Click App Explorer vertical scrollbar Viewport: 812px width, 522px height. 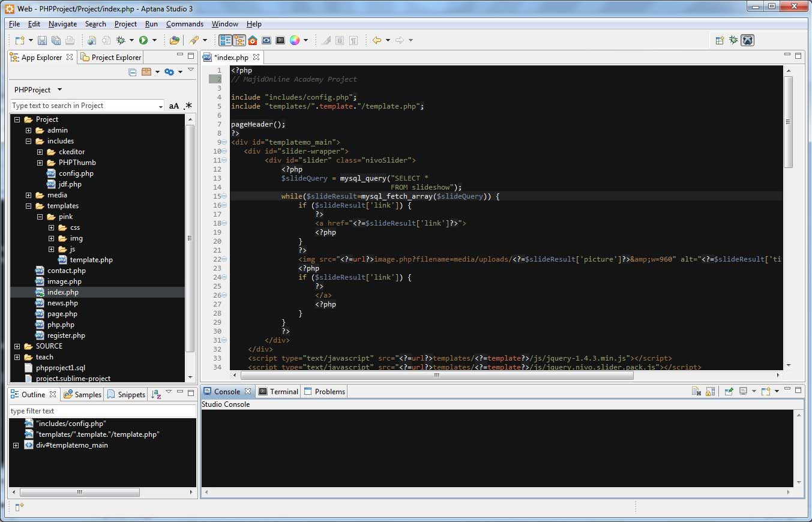click(x=191, y=239)
